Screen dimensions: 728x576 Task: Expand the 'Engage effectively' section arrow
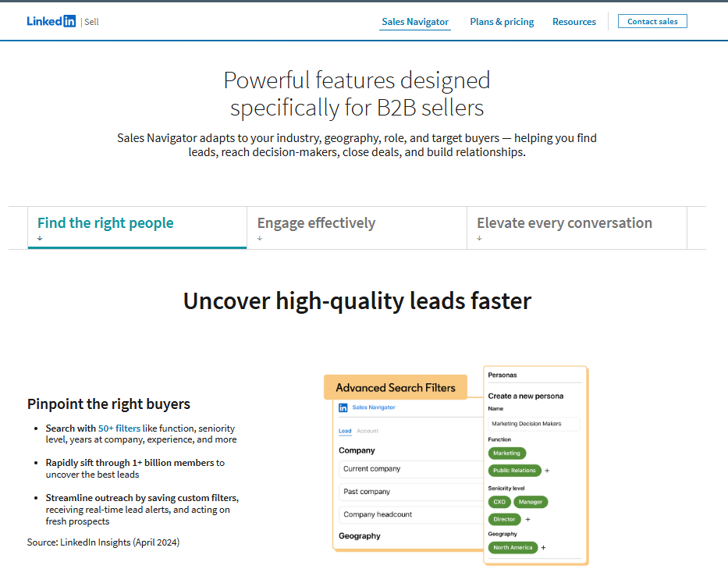(259, 237)
